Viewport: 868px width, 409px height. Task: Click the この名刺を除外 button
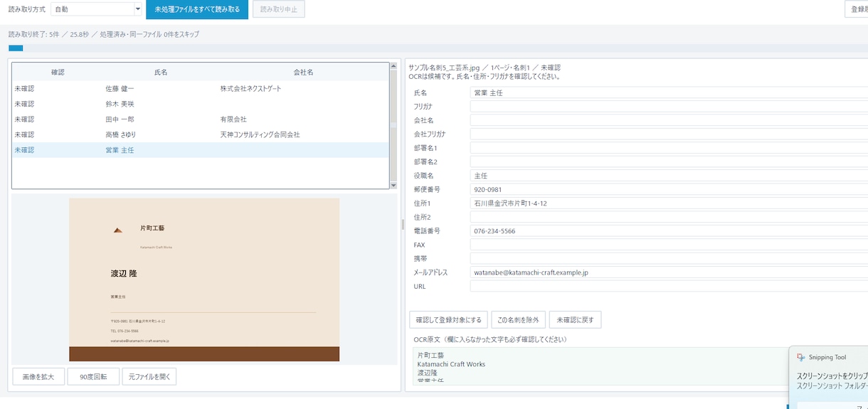pyautogui.click(x=518, y=320)
